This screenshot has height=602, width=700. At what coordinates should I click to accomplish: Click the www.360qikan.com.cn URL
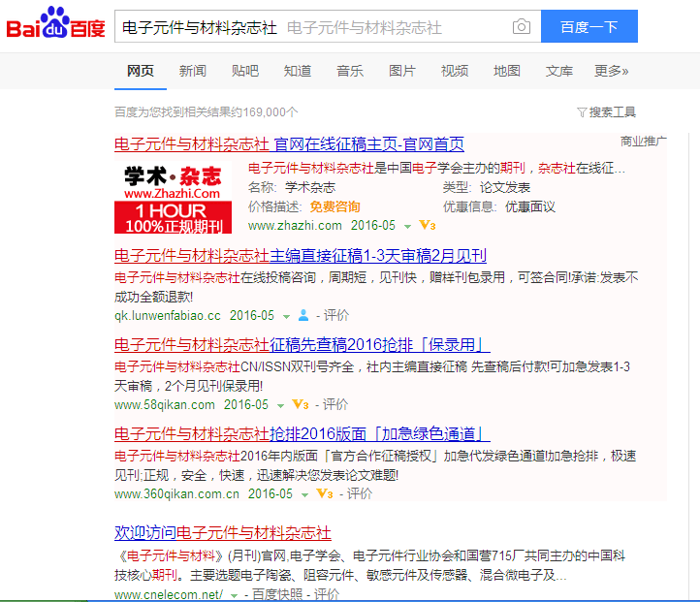tap(176, 494)
